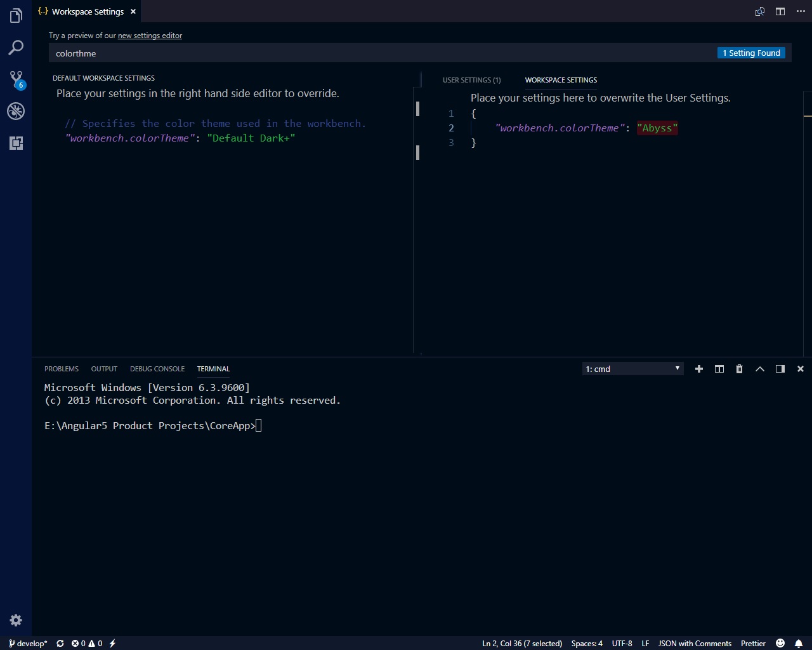Image resolution: width=812 pixels, height=650 pixels.
Task: Open the terminal selector dropdown 1: cmd
Action: point(632,369)
